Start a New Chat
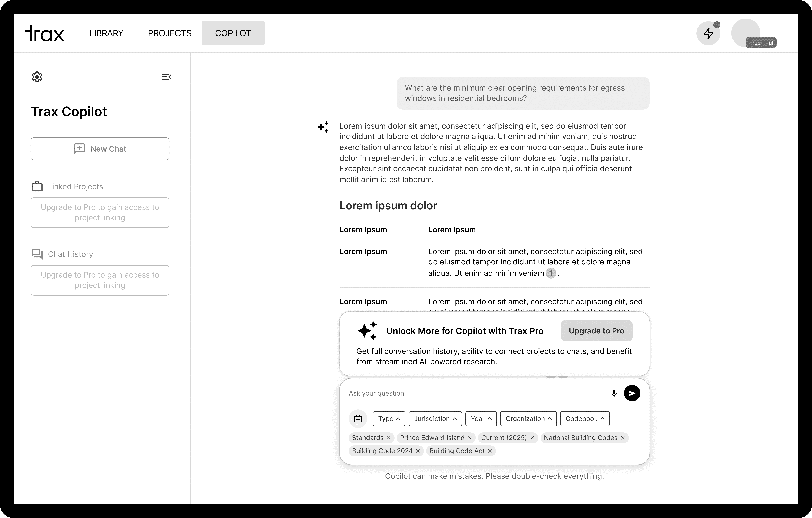812x518 pixels. point(100,149)
